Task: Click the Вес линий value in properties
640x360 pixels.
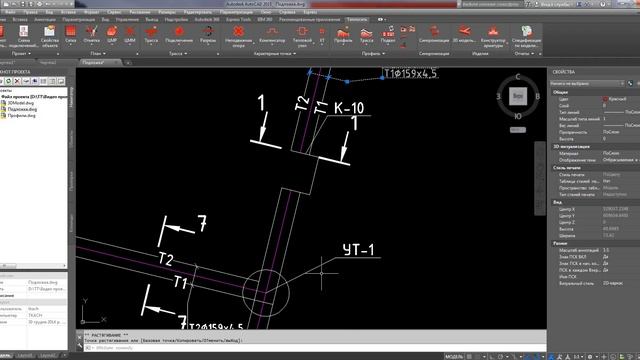Action: click(621, 125)
